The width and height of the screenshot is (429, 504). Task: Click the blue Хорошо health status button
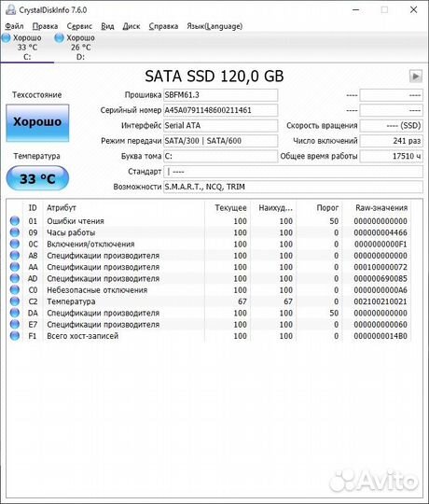click(37, 123)
